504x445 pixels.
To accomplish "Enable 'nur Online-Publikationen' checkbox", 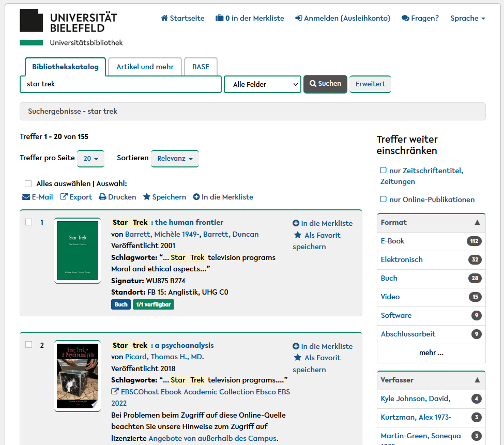I will [383, 199].
